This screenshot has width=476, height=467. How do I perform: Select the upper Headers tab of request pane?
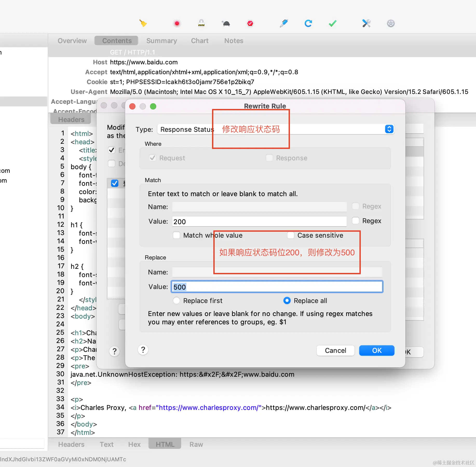pos(71,120)
